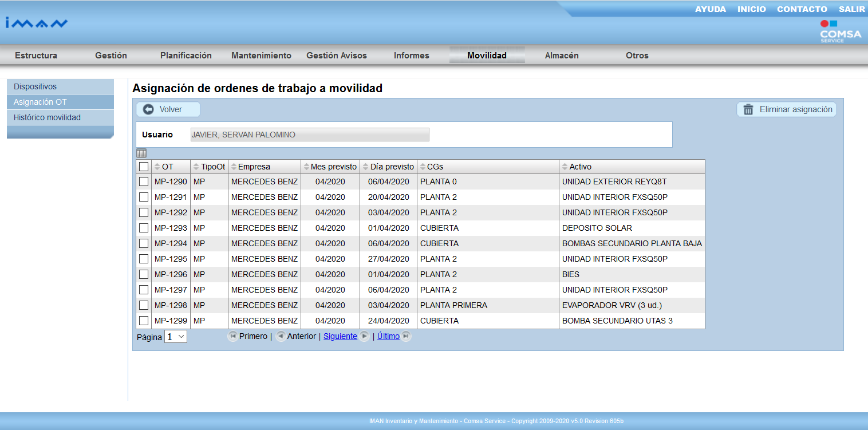Click the IMAN logo

(37, 23)
